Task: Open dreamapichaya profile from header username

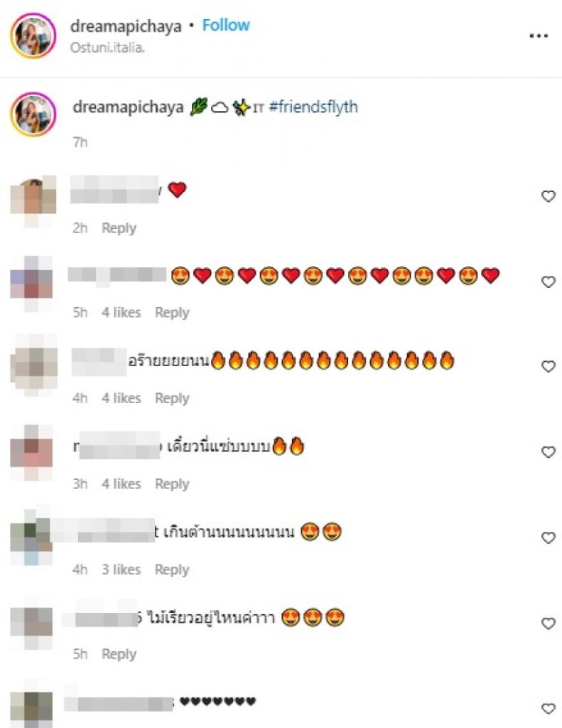Action: (x=125, y=26)
